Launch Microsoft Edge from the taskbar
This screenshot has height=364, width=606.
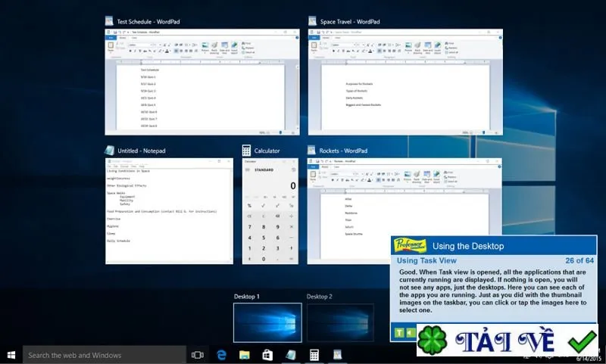coord(221,355)
